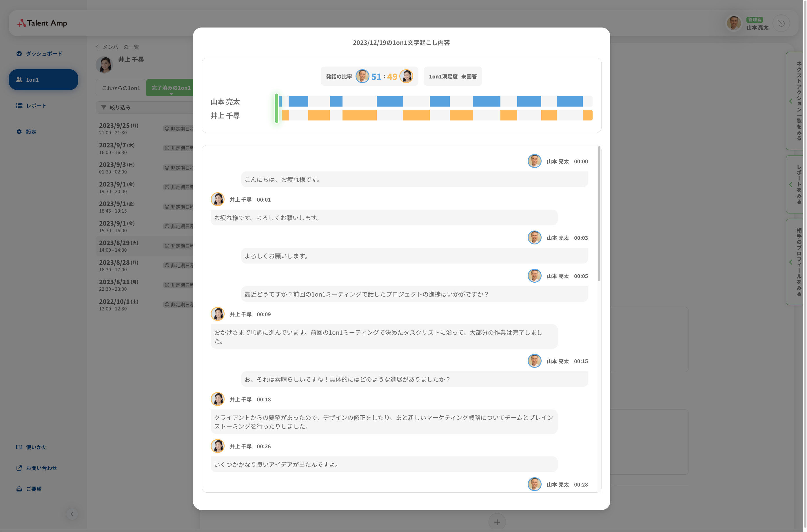Collapse the left sidebar with chevron

72,514
